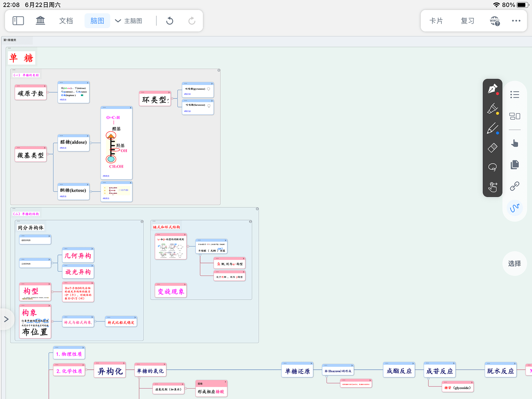Screen dimensions: 532x399
Task: Check the battery status indicator
Action: 523,5
